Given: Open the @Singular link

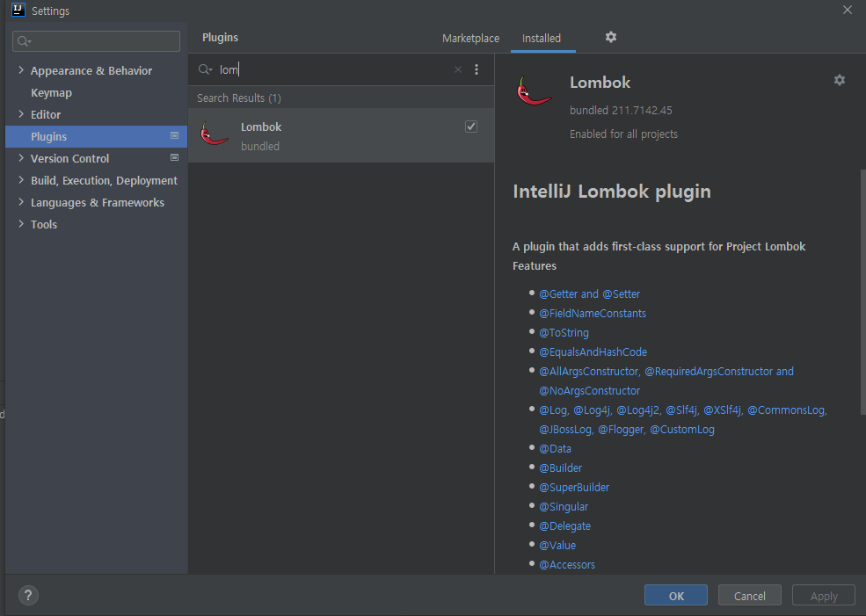Looking at the screenshot, I should point(564,507).
